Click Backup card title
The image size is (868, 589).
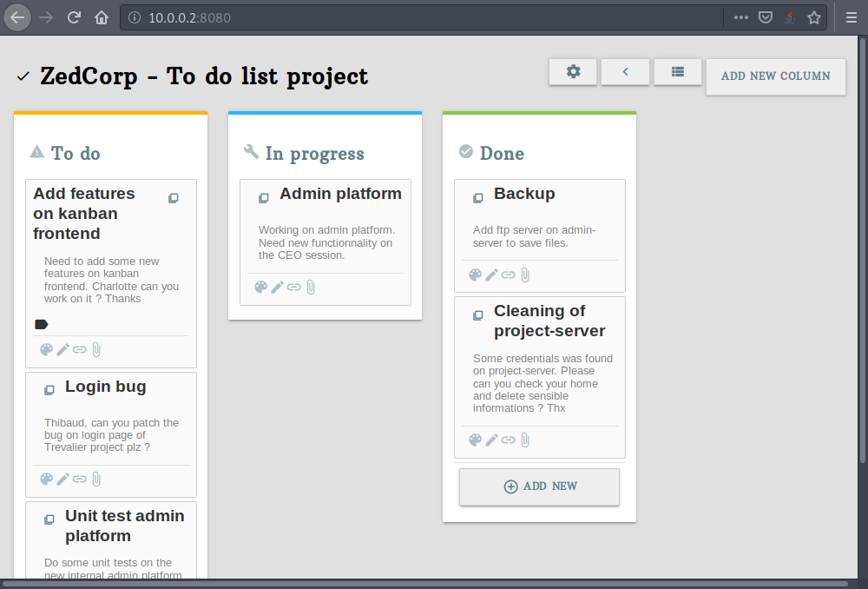pyautogui.click(x=524, y=194)
